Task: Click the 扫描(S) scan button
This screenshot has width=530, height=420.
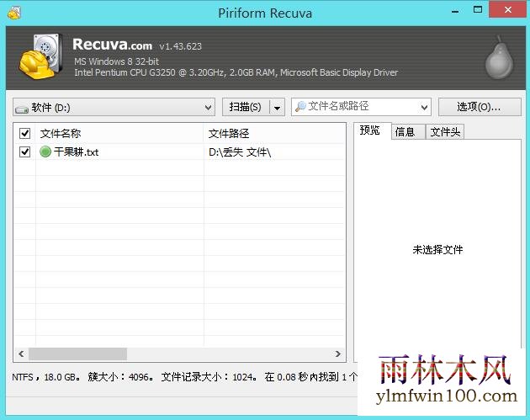Action: 246,107
